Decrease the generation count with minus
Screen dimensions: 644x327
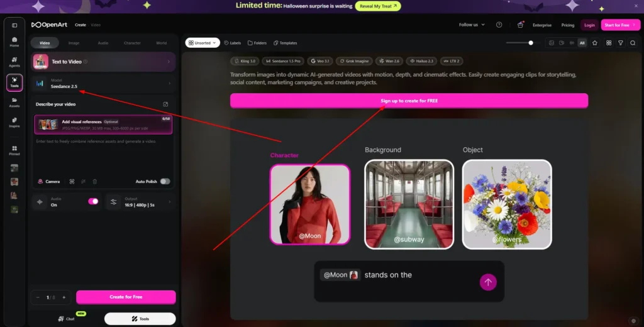pyautogui.click(x=38, y=297)
